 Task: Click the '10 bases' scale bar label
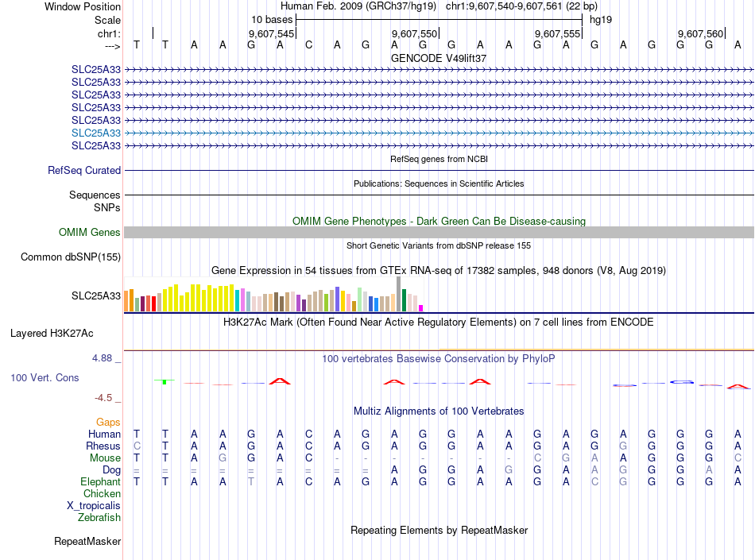(x=272, y=20)
